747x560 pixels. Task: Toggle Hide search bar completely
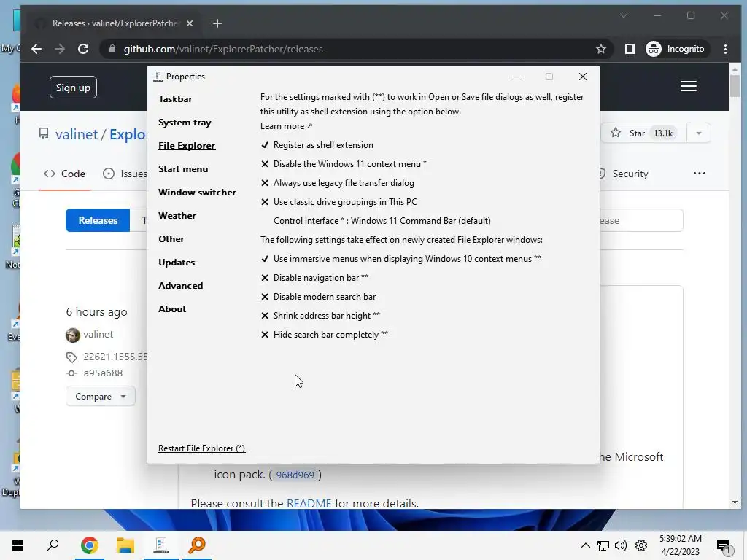click(x=325, y=335)
